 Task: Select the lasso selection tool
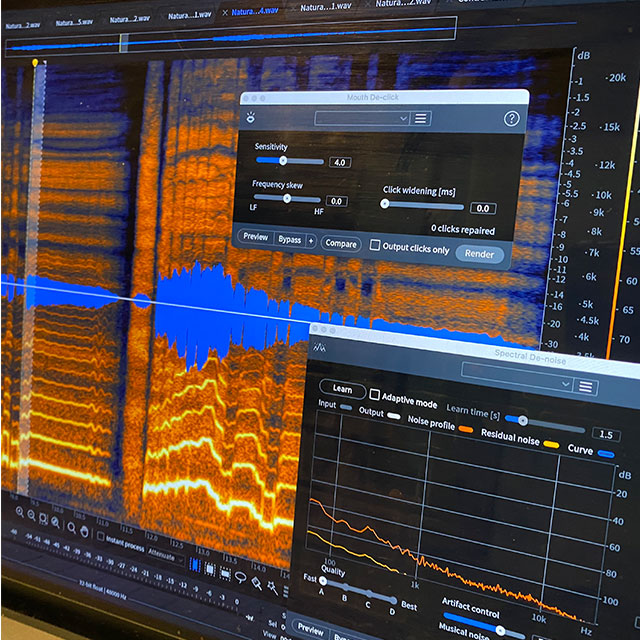(x=239, y=576)
